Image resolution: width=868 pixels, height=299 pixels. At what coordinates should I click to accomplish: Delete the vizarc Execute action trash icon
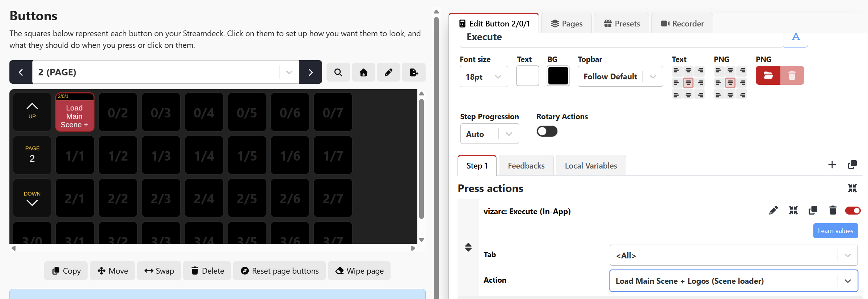833,211
